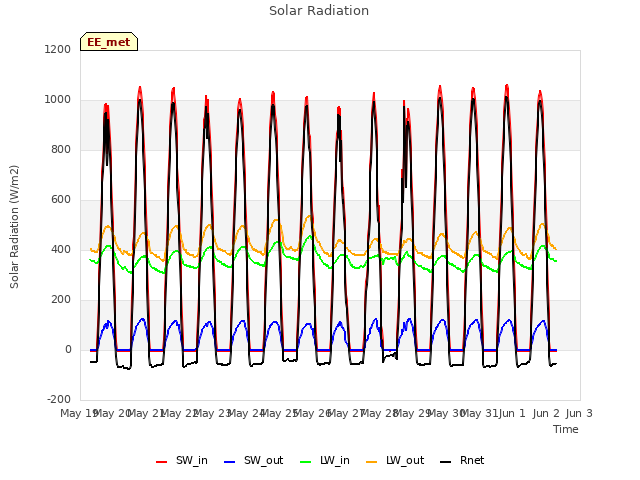Viewport: 640px width, 480px height.
Task: Click the Solar Radiation chart title
Action: coord(319,11)
